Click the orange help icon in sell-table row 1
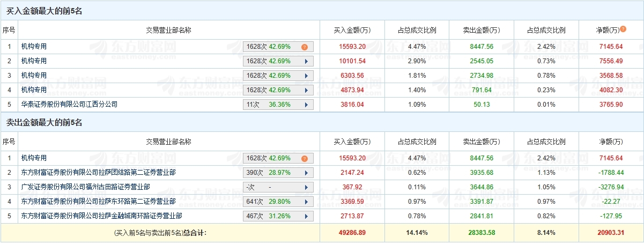 pyautogui.click(x=305, y=158)
